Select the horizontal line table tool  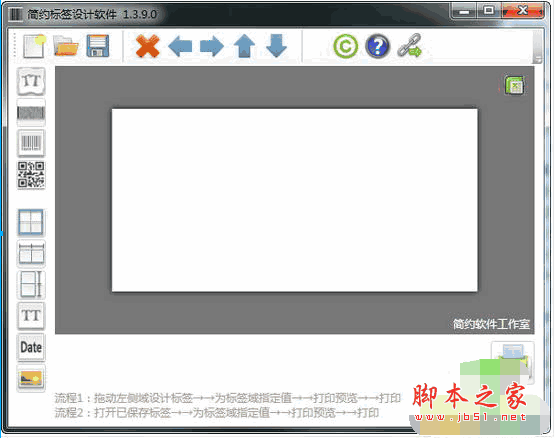pyautogui.click(x=31, y=254)
